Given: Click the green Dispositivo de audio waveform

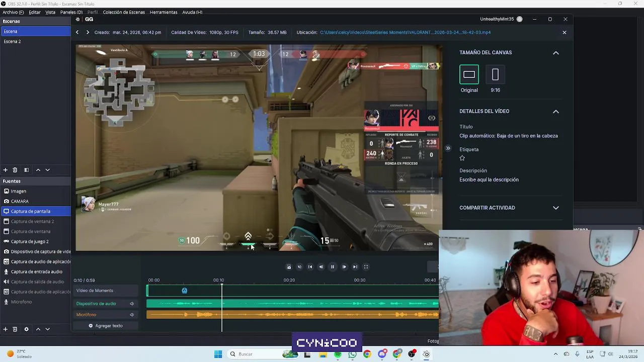Looking at the screenshot, I should coord(292,304).
